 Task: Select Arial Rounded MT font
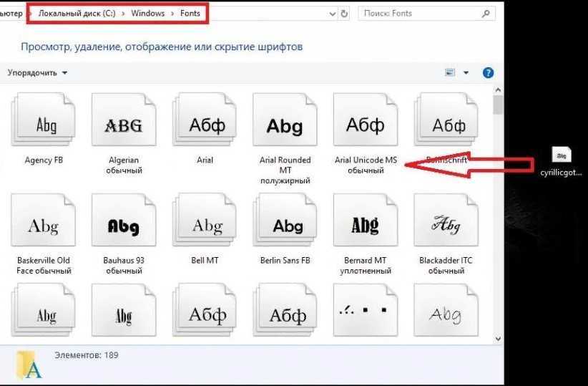coord(285,125)
